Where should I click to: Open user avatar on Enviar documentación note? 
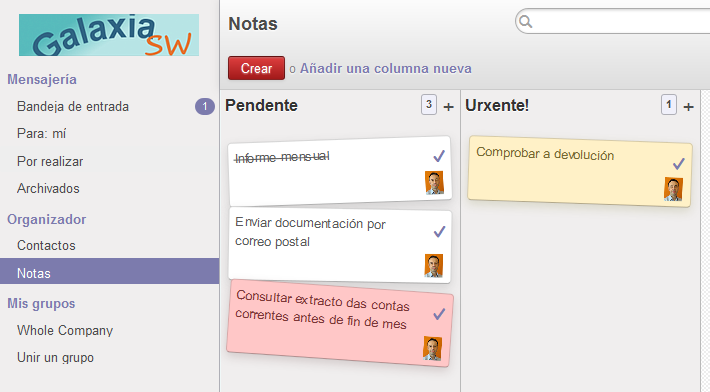coord(433,265)
